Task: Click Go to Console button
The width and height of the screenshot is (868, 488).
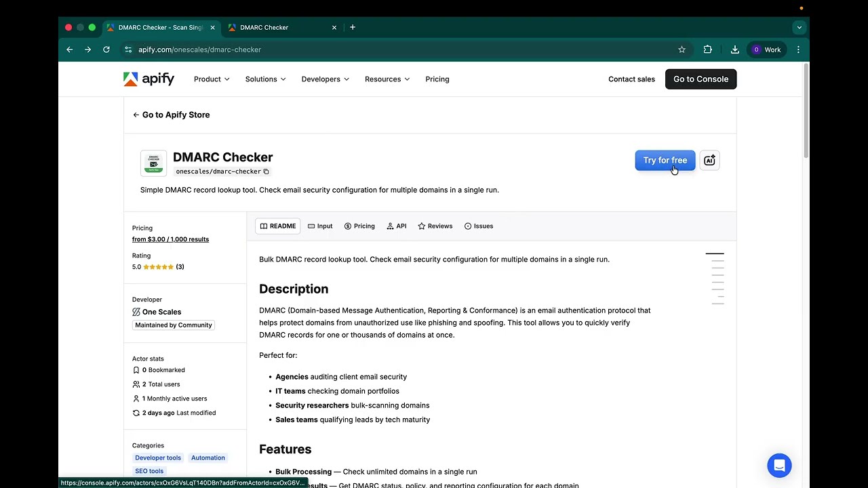Action: 701,79
